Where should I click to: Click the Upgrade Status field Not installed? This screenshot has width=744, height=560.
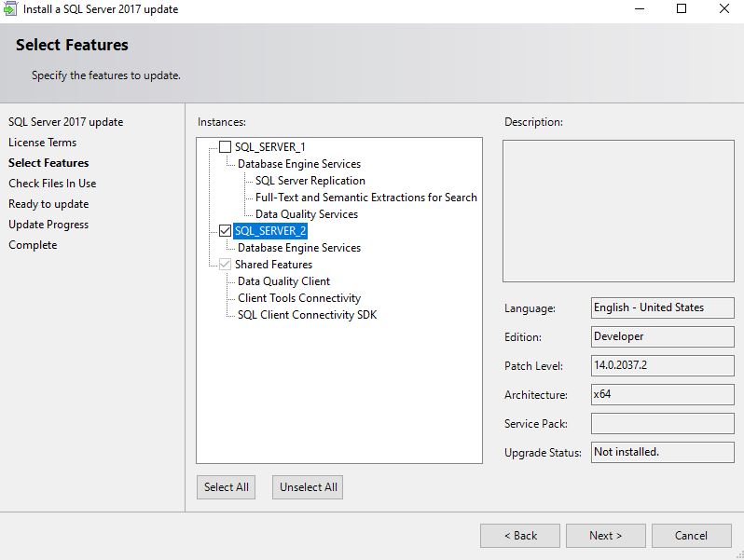pos(662,452)
